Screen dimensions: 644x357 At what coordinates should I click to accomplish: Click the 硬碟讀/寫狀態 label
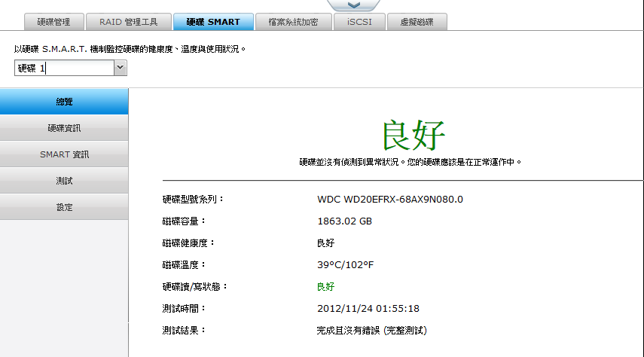[194, 286]
